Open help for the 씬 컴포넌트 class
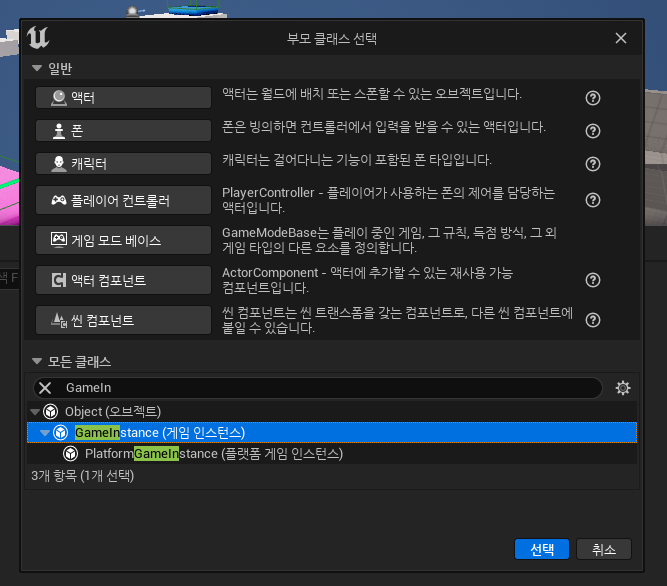667x586 pixels. (x=593, y=320)
